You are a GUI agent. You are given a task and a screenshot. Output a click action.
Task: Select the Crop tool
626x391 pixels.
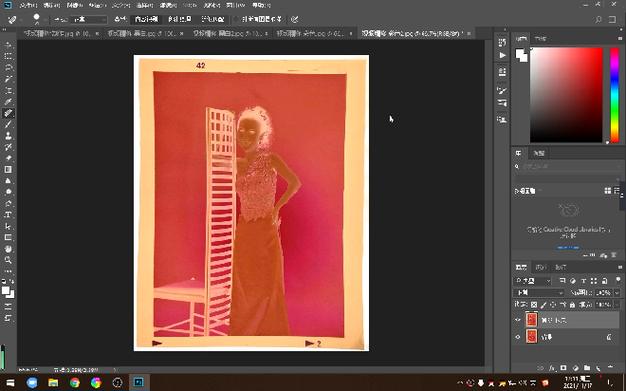8,90
